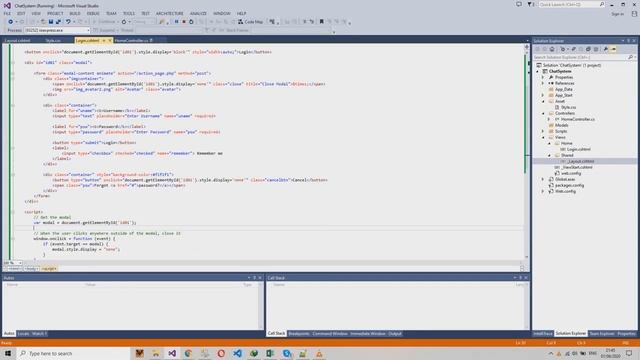Click the Quick Launch search box
This screenshot has height=360, width=640.
pos(571,4)
